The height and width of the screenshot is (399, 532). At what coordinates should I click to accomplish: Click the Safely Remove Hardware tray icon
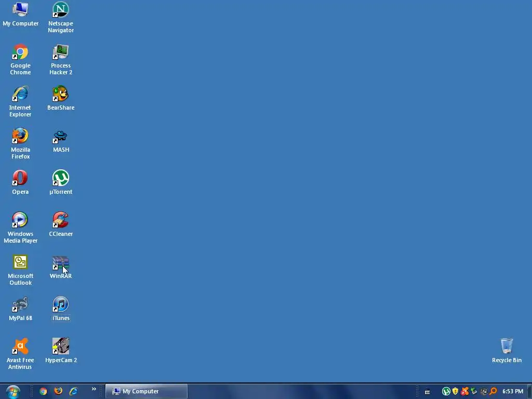point(474,391)
